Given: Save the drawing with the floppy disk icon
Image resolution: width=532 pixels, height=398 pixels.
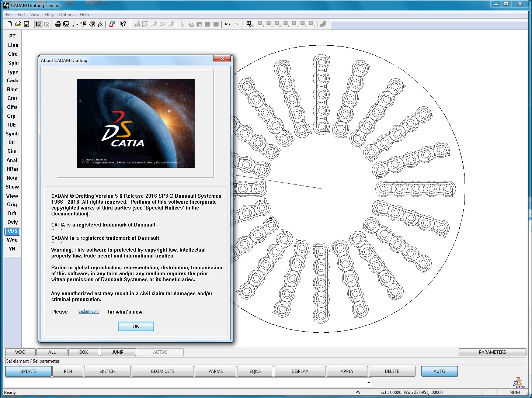Looking at the screenshot, I should point(27,24).
